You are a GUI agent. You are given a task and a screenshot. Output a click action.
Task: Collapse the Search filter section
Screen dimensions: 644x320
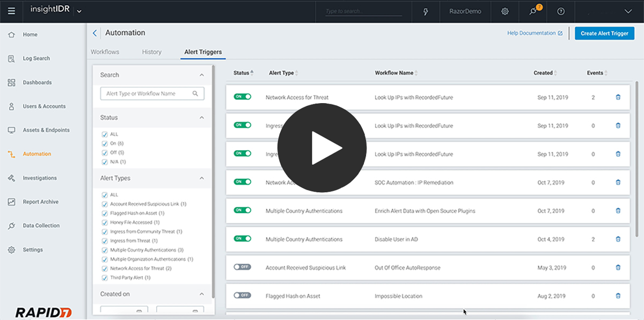pos(202,75)
